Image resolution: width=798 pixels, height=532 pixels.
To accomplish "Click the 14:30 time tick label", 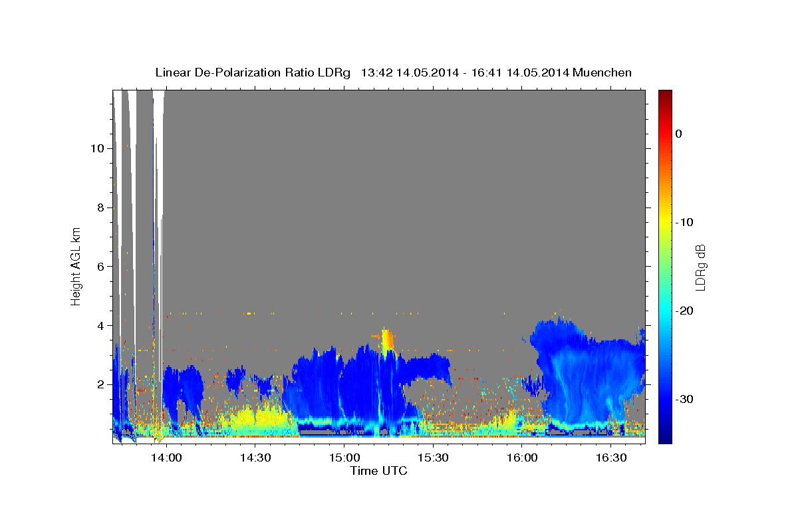I will pyautogui.click(x=255, y=458).
